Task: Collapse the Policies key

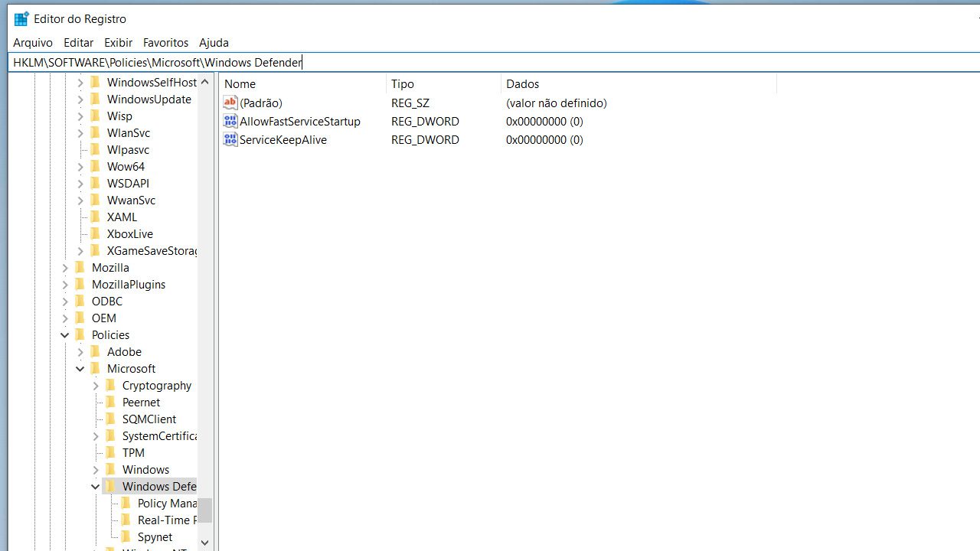Action: coord(65,334)
